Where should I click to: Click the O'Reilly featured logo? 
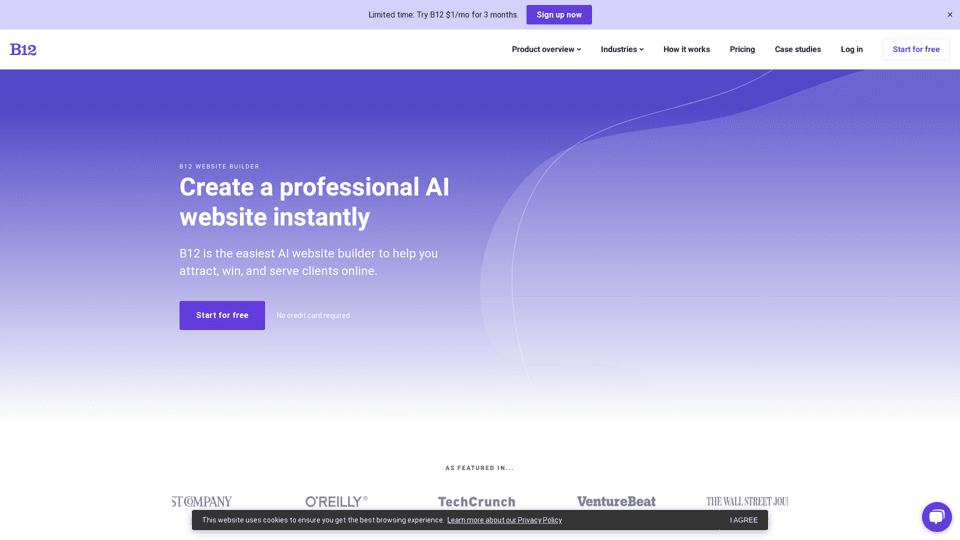(x=336, y=501)
